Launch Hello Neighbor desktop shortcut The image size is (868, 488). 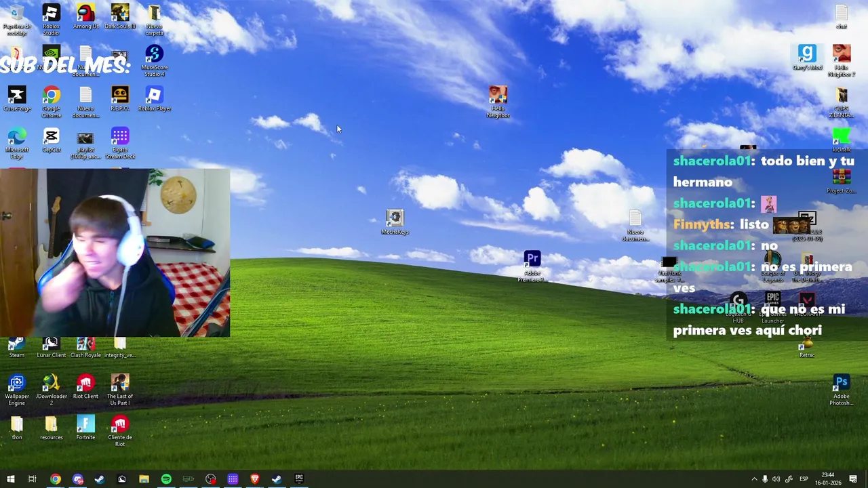pyautogui.click(x=498, y=102)
